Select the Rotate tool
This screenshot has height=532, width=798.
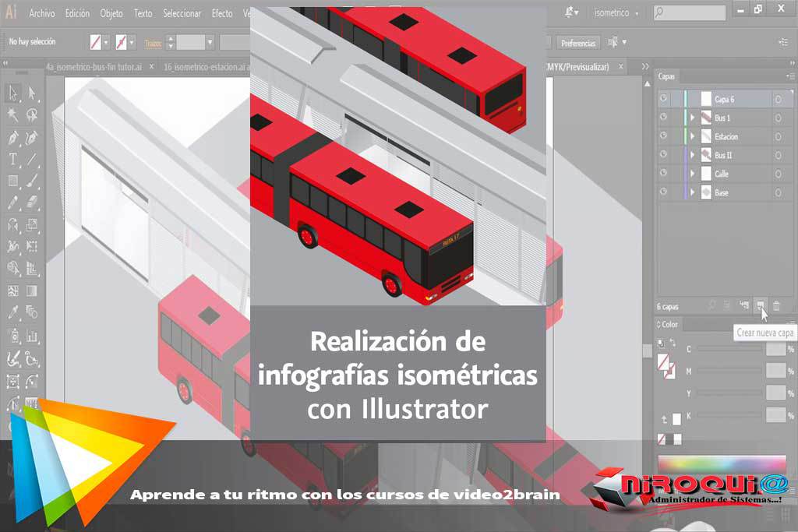12,225
